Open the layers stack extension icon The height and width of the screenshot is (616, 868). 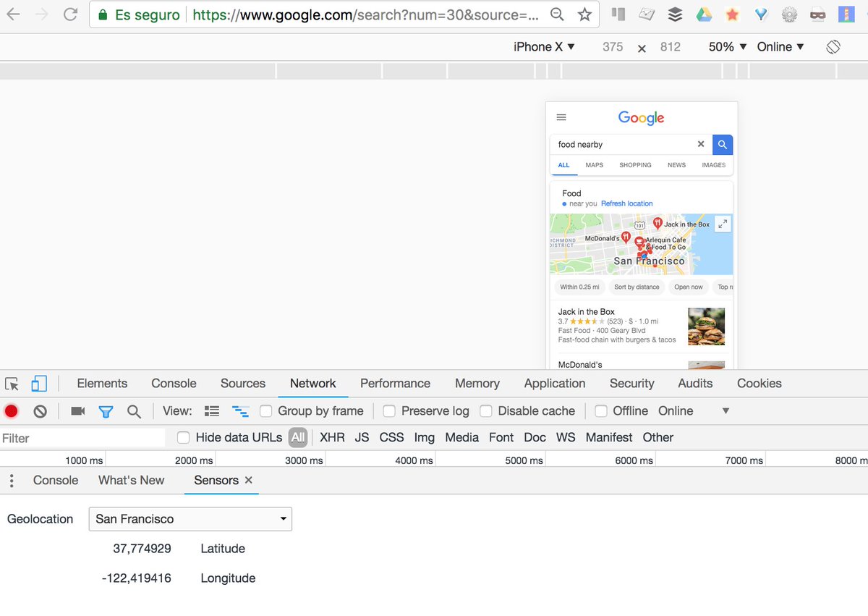[x=675, y=14]
